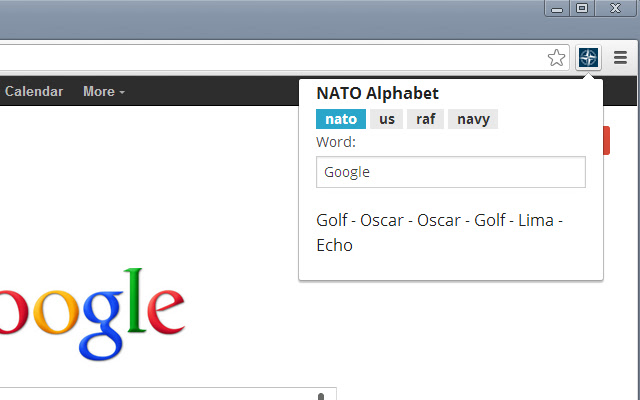
Task: Click the Golf - Oscar phonetic result text
Action: [440, 233]
